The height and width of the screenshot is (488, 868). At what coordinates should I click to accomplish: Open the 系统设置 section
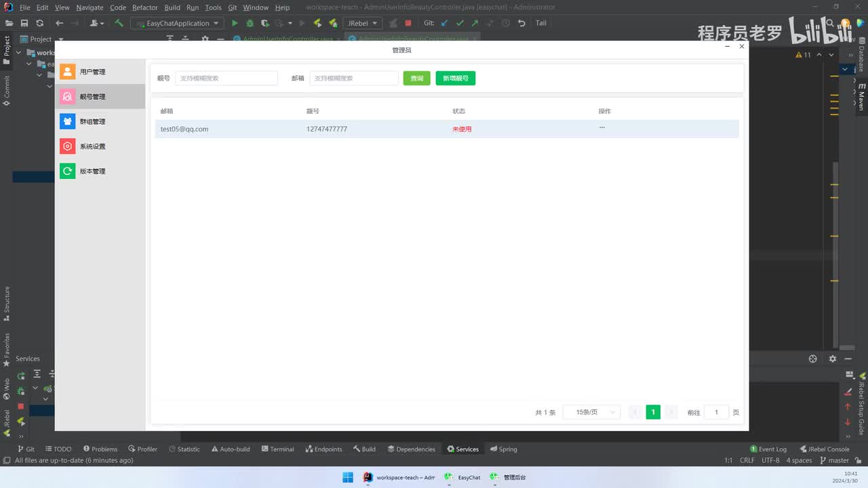[100, 146]
